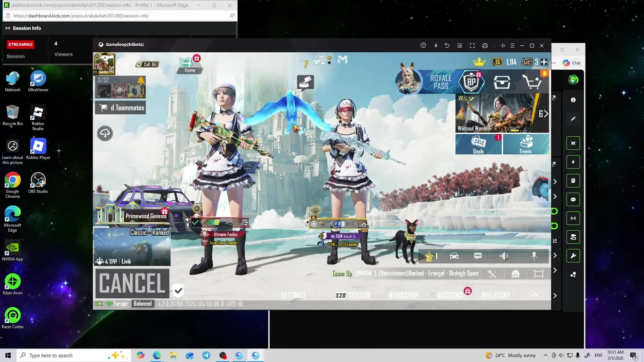Toggle the speaker voice output icon
Viewport: 644px width, 362px height.
504,256
